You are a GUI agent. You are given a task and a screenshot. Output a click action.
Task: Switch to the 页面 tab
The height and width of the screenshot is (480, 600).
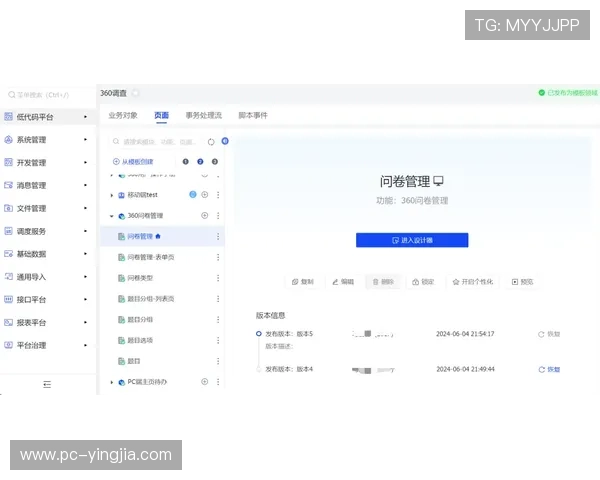pyautogui.click(x=161, y=115)
